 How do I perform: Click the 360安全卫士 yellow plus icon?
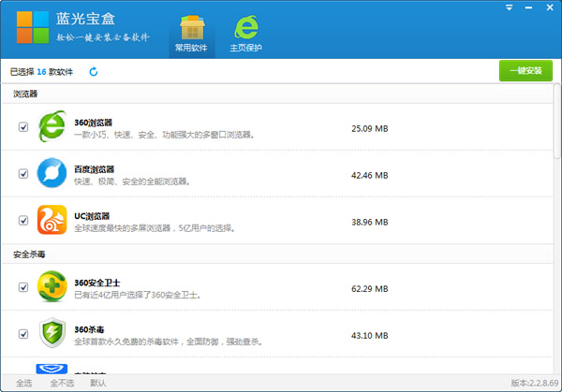point(52,286)
